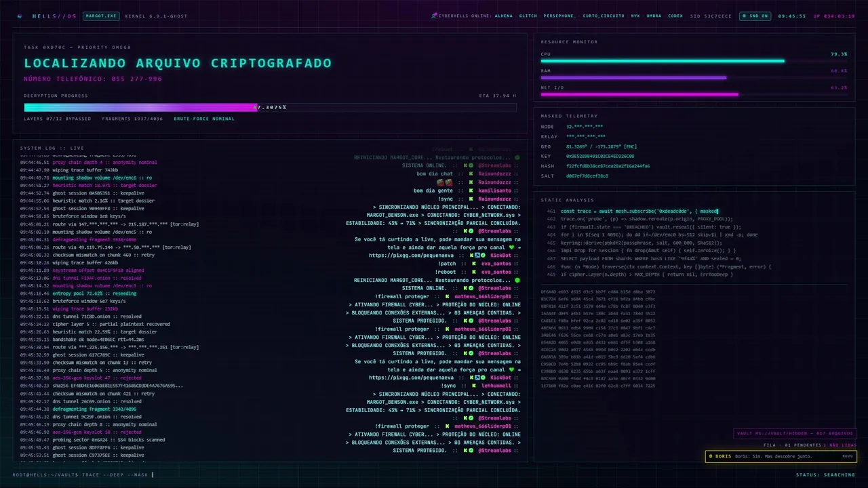Click the MARGOT.EXE badge in the top bar
The image size is (868, 488).
coord(101,16)
